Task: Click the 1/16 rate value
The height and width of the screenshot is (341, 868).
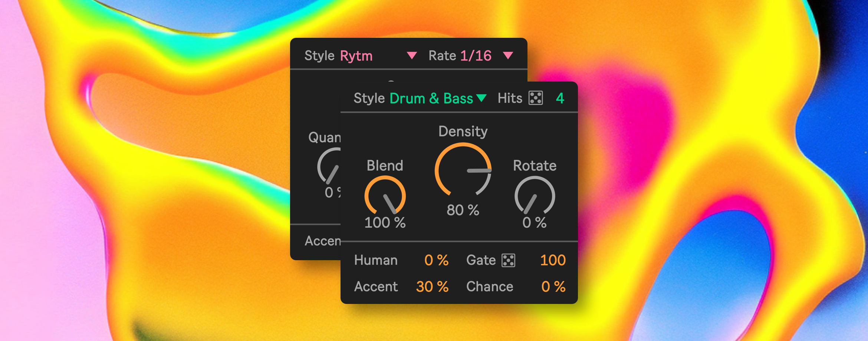Action: pos(476,56)
